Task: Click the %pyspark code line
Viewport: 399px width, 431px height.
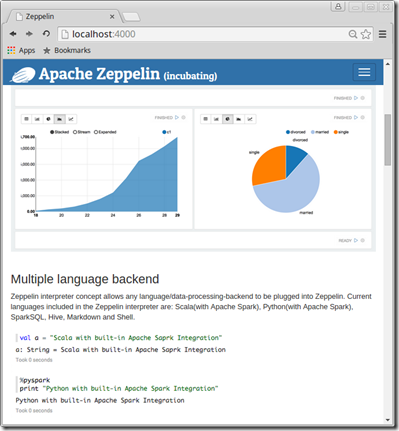Action: tap(35, 380)
